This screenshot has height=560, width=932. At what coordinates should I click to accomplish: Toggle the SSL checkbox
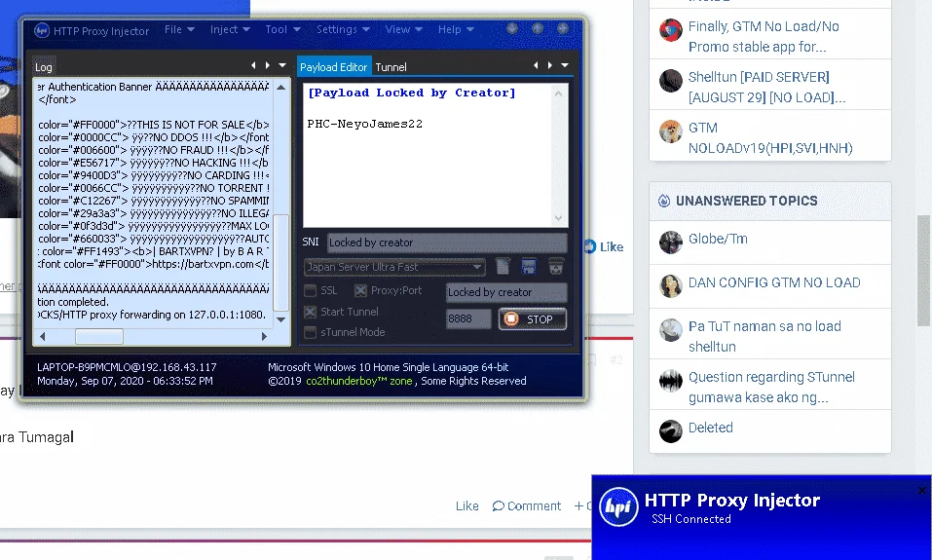pyautogui.click(x=311, y=290)
